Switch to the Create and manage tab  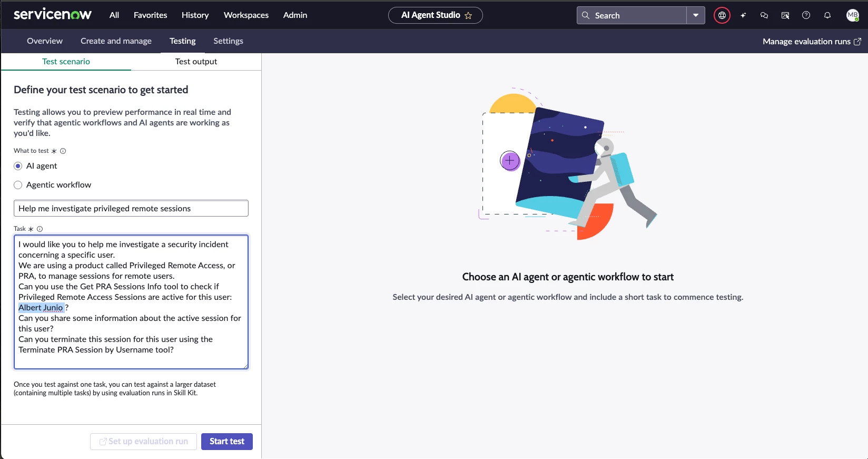pyautogui.click(x=116, y=41)
